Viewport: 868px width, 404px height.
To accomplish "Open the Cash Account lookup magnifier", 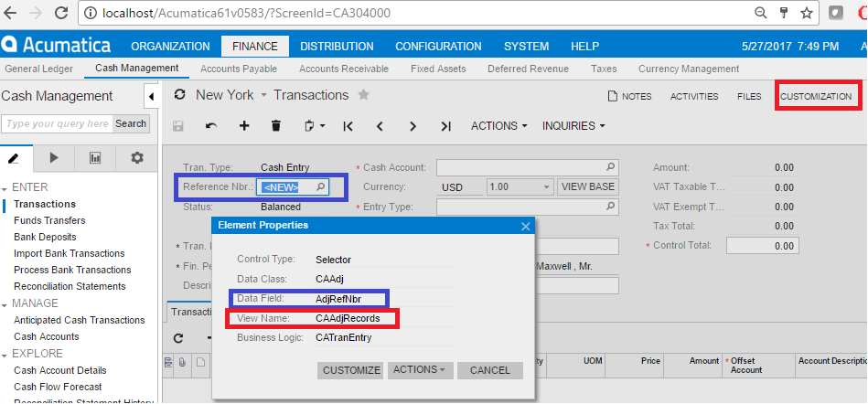I will (611, 167).
